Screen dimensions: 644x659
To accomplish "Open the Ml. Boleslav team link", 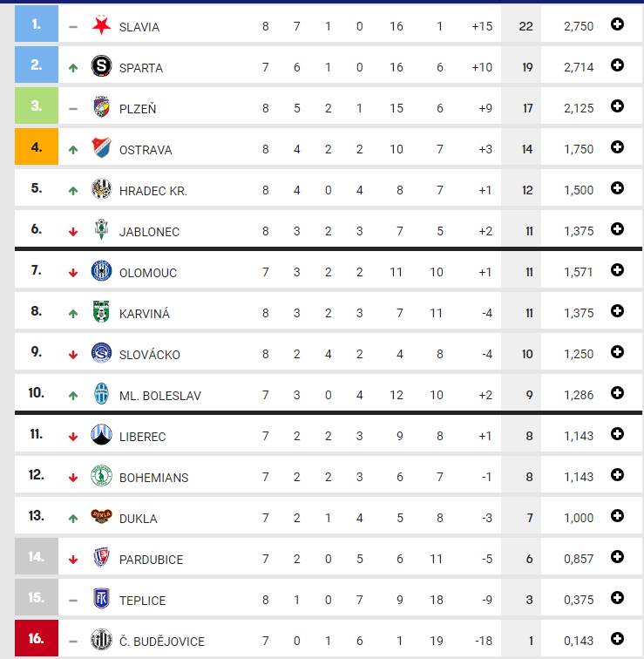I will 160,396.
